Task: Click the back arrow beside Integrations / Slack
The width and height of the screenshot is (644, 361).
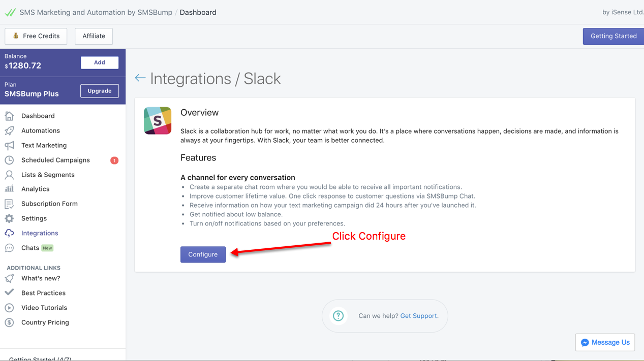Action: pos(140,78)
